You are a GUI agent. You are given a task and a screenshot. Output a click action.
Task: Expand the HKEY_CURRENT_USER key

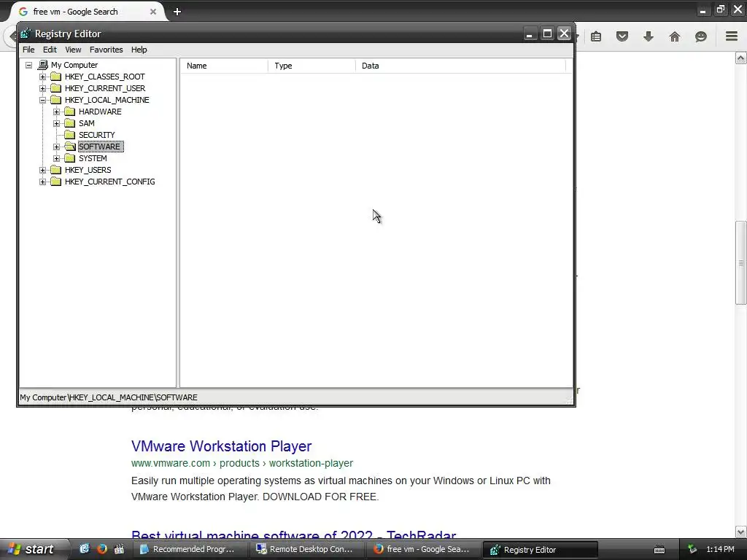(42, 88)
